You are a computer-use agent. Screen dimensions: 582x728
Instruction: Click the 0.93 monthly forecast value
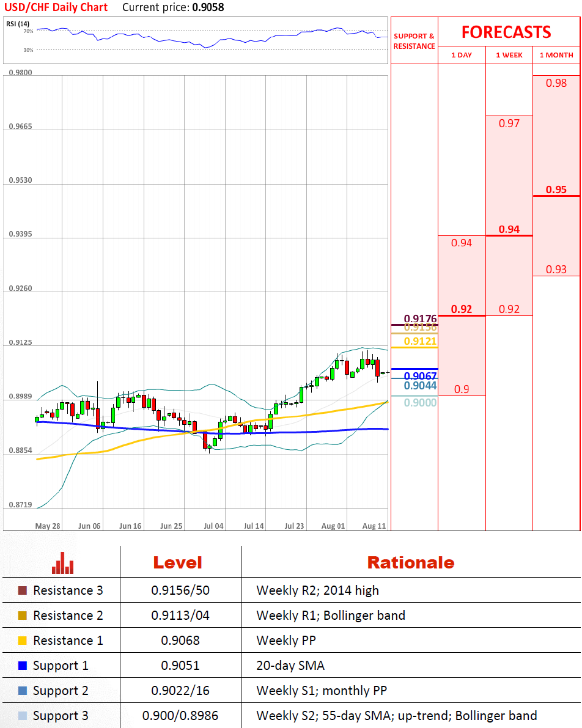(556, 270)
